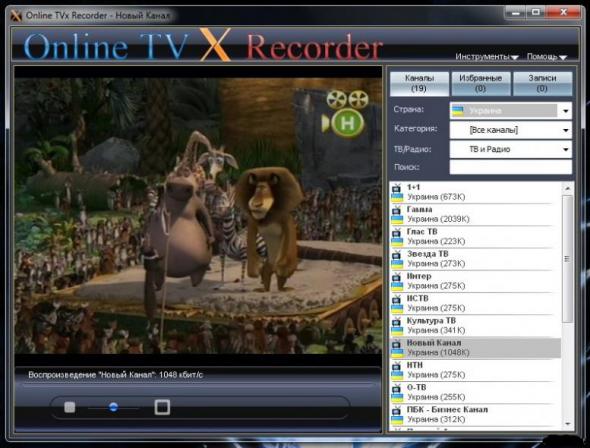Select the О-ТВ channel
Viewport: 590px width, 448px height.
pyautogui.click(x=475, y=392)
